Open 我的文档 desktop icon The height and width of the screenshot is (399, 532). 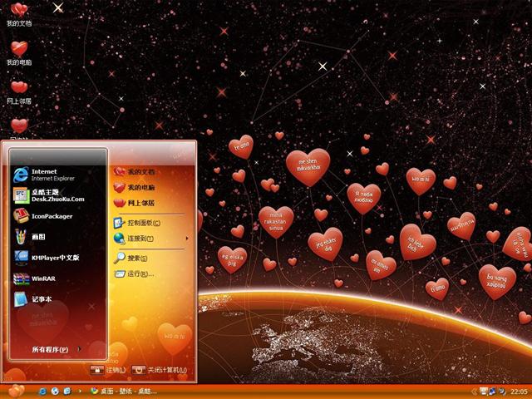coord(19,14)
